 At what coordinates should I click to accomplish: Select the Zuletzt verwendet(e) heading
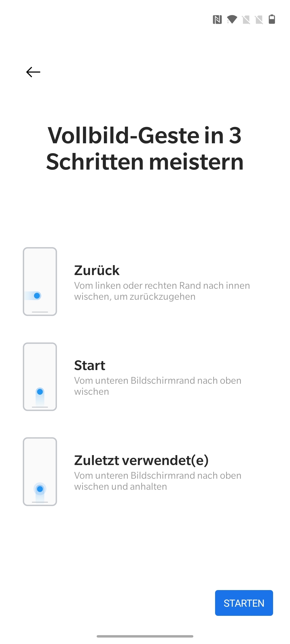coord(142,460)
